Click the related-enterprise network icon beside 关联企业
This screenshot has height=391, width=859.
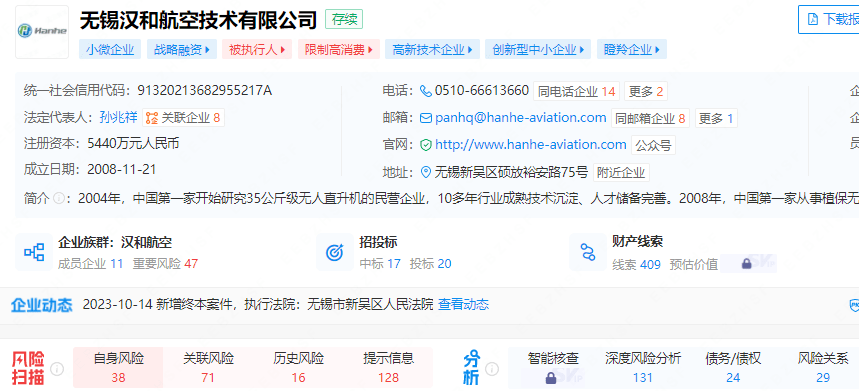[x=152, y=118]
